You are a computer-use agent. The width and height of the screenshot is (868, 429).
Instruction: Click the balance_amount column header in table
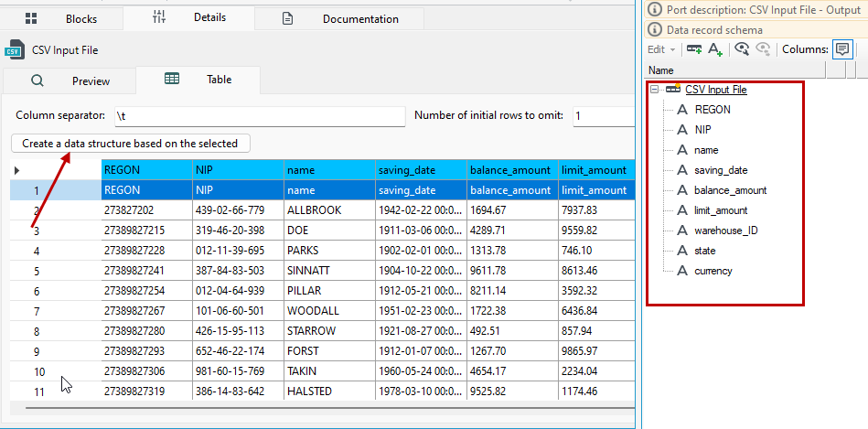coord(512,170)
